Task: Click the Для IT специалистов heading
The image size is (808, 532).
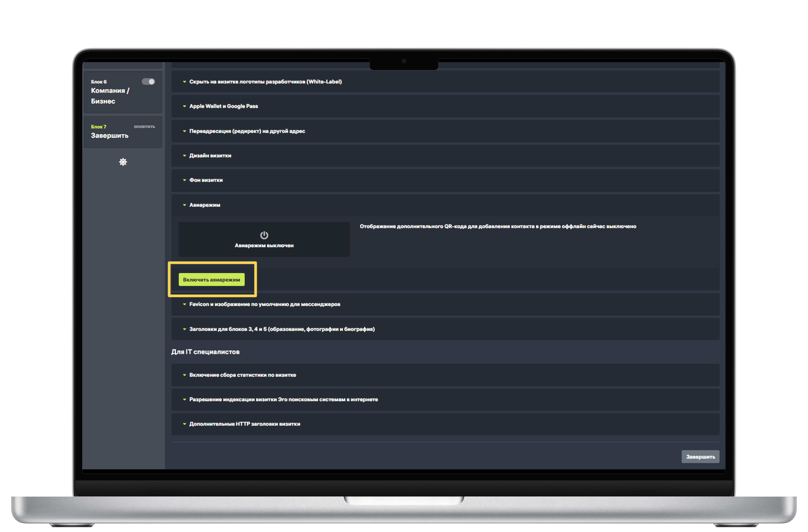Action: click(x=205, y=352)
